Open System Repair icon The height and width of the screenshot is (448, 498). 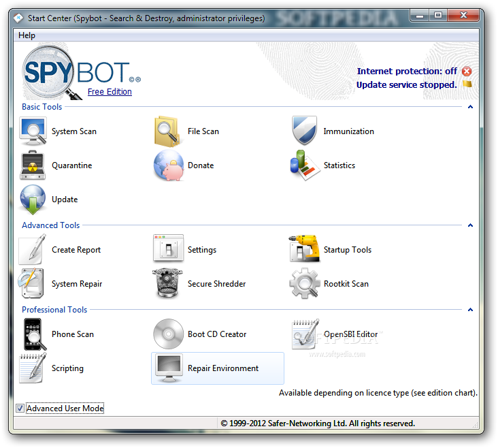31,283
